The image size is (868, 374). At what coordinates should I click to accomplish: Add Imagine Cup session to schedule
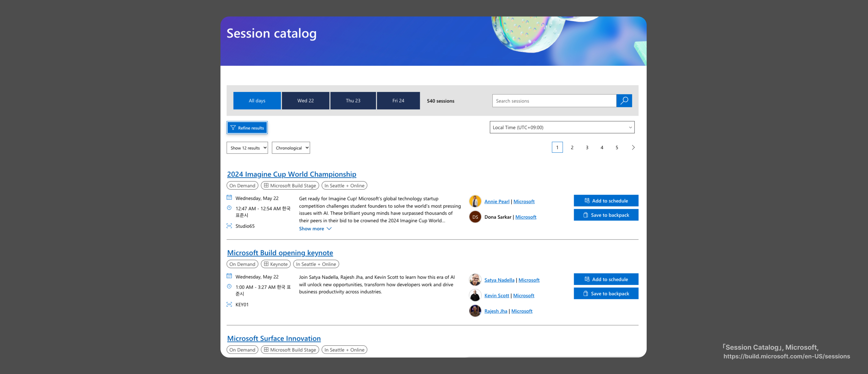pos(606,200)
